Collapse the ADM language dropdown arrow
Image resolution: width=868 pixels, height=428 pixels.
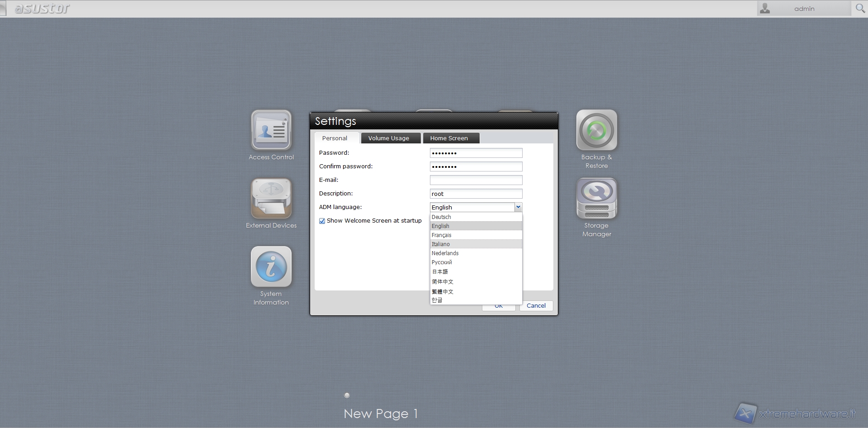pyautogui.click(x=518, y=207)
